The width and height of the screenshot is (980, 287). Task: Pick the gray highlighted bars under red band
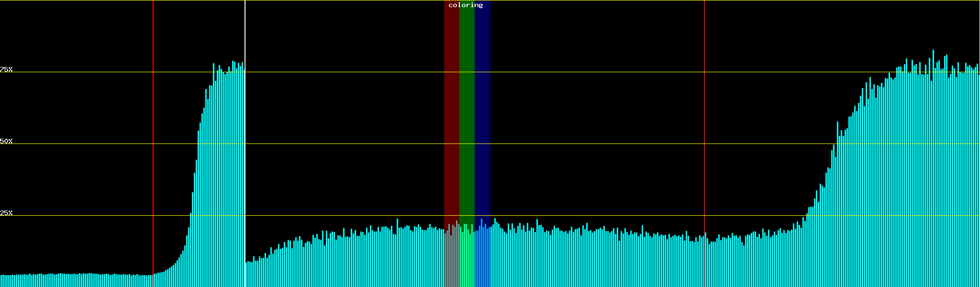[451, 258]
